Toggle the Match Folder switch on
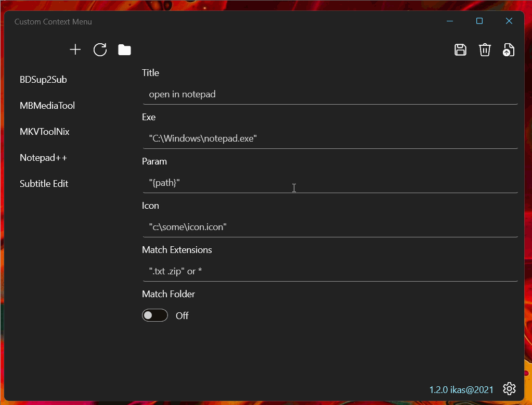Viewport: 532px width, 405px height. [154, 315]
